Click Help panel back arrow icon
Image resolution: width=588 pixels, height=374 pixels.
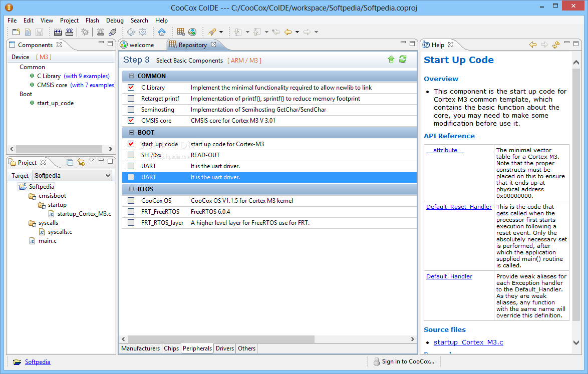click(x=533, y=45)
